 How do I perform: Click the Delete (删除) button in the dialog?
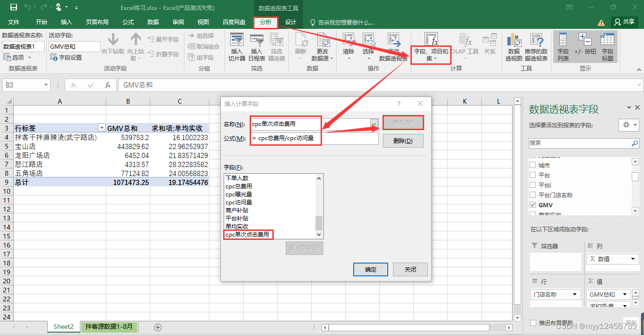[403, 141]
